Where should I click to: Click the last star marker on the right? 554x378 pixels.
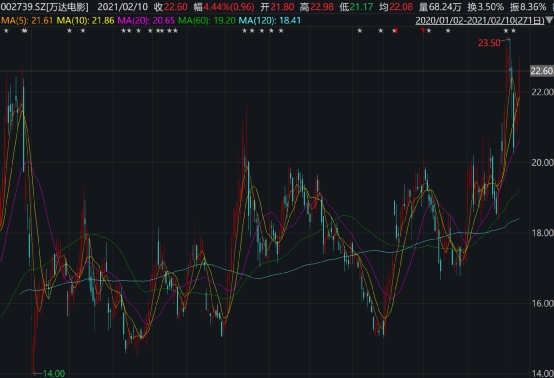(513, 31)
